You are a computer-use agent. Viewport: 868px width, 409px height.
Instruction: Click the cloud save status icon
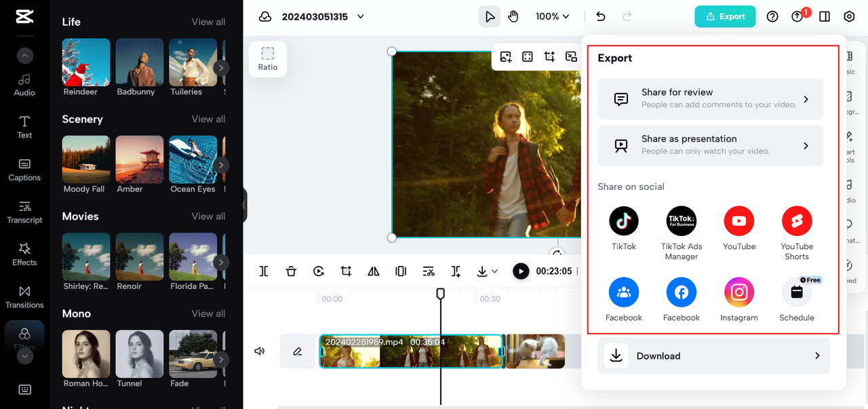pos(265,16)
